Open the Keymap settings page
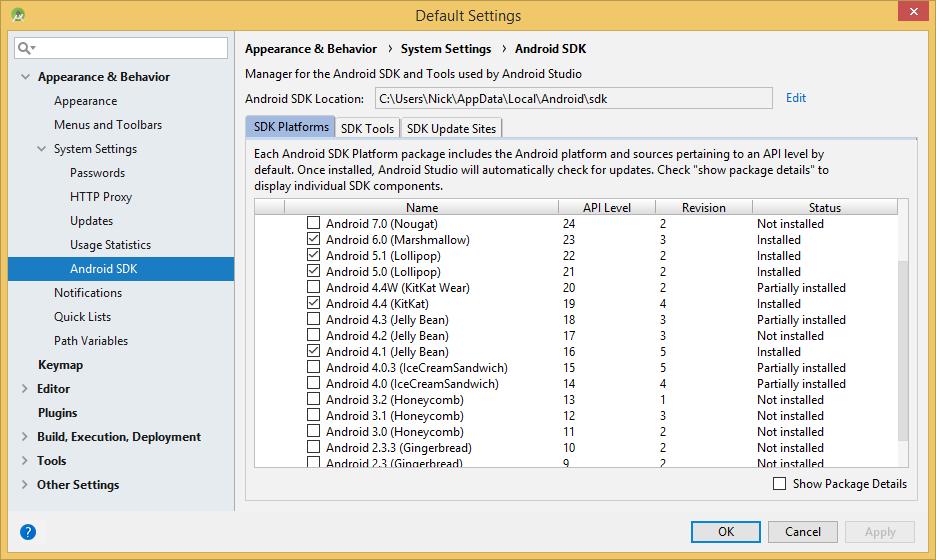The width and height of the screenshot is (936, 560). 60,365
